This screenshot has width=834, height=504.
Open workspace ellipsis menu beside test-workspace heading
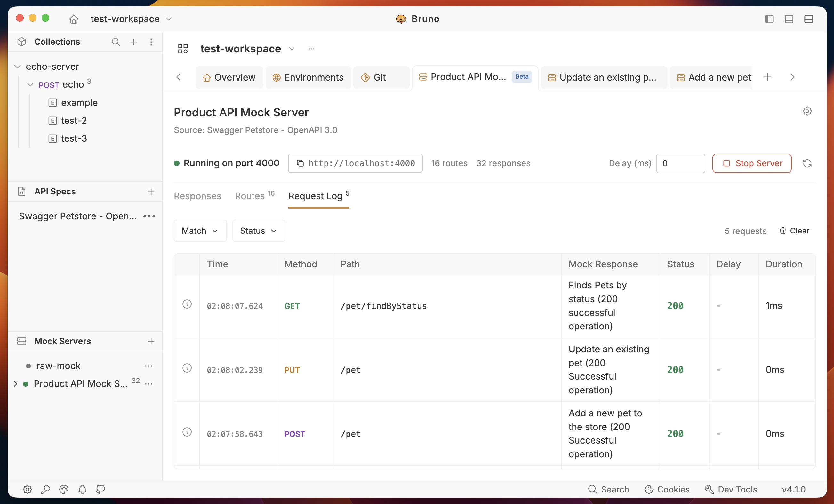[311, 49]
